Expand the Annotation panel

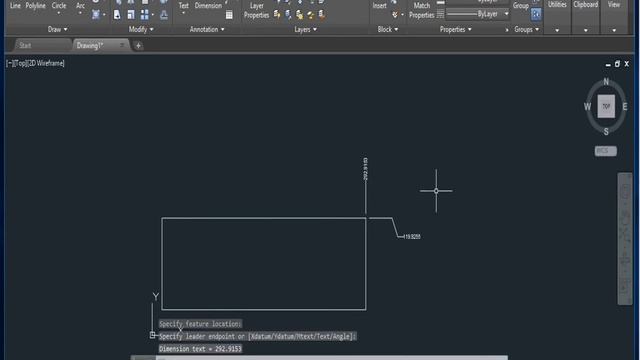[207, 29]
